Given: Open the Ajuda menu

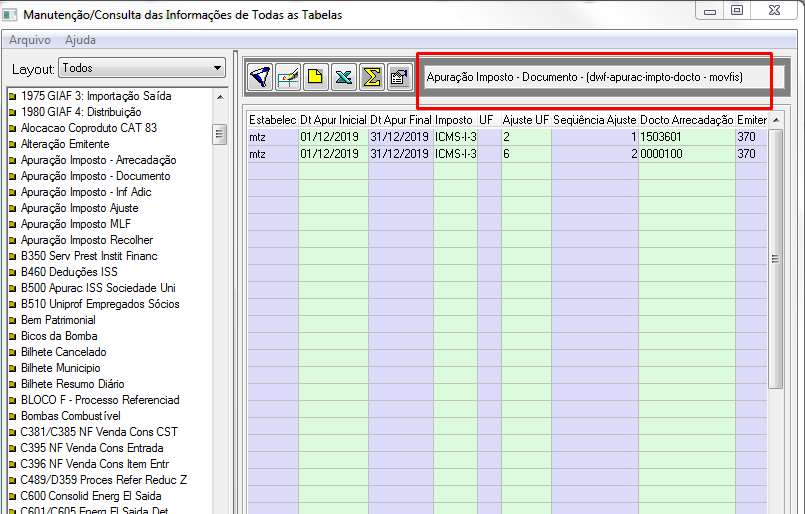Looking at the screenshot, I should point(80,40).
